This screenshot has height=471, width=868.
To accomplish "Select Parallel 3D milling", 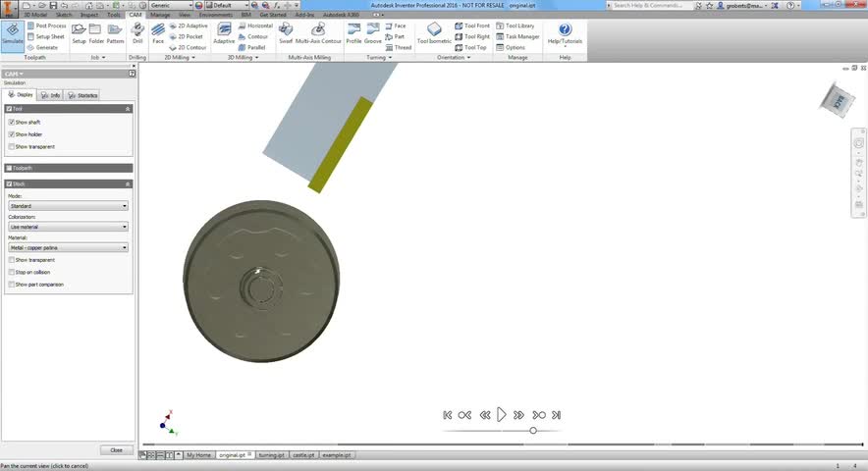I will coord(252,48).
